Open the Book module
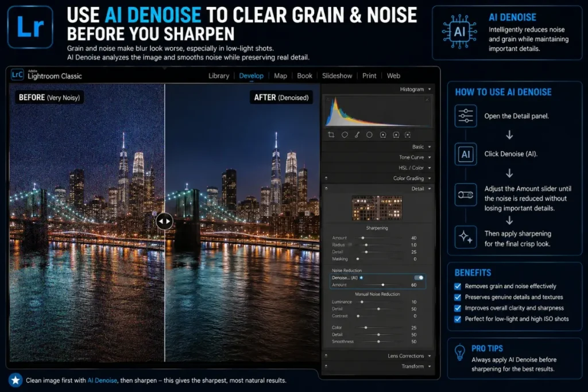Screen dimensions: 588x392 pyautogui.click(x=304, y=76)
